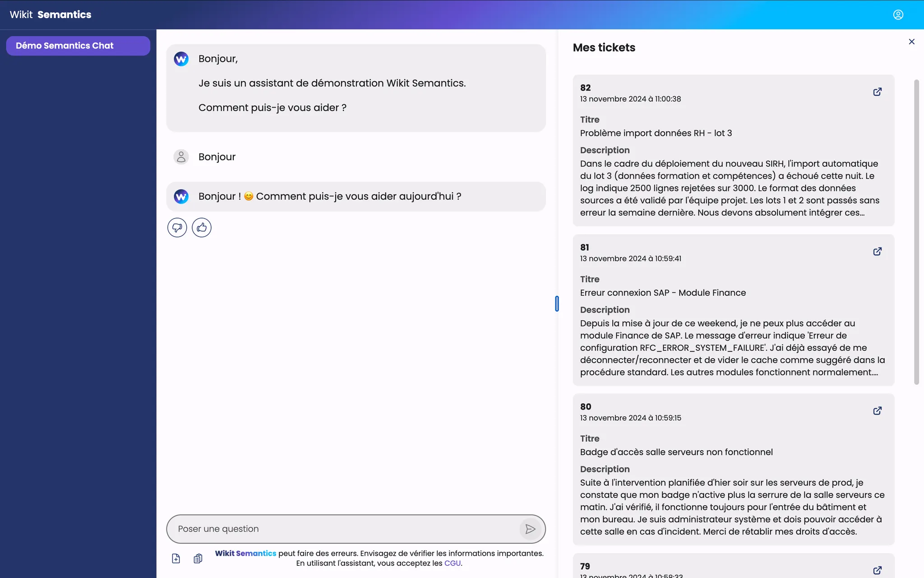Click the Wikit Semantics disclaimer link
The image size is (924, 578).
point(245,553)
